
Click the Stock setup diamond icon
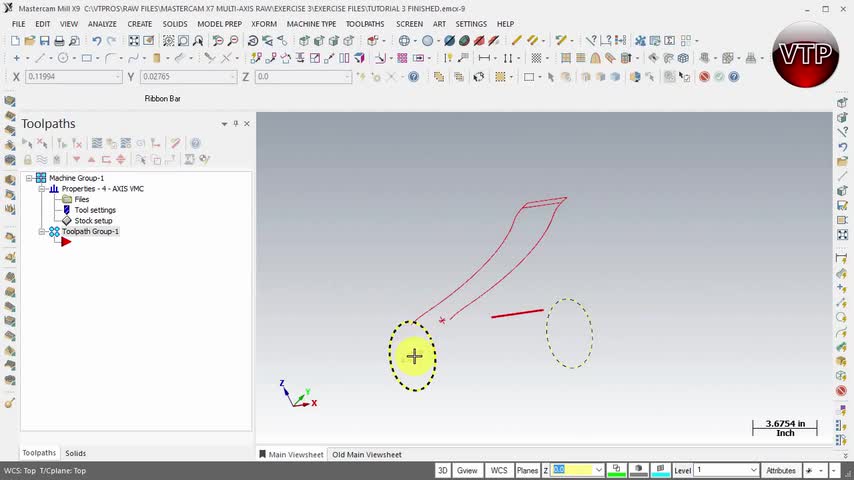[66, 221]
